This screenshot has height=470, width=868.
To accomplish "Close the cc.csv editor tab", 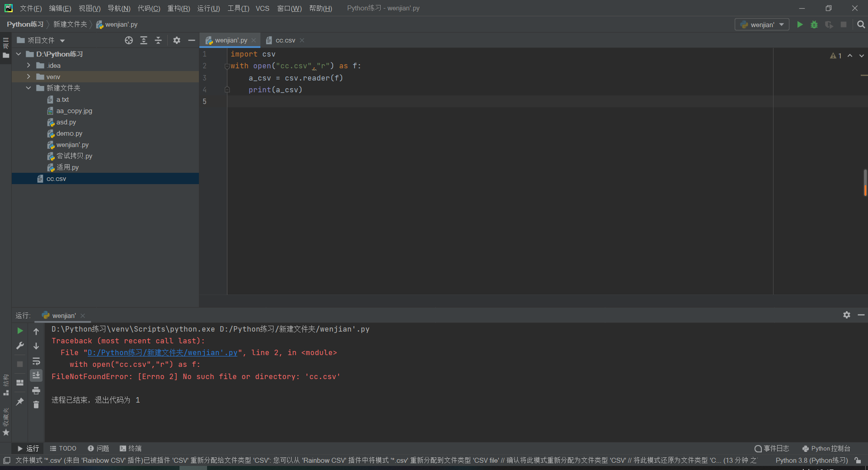I will [302, 40].
